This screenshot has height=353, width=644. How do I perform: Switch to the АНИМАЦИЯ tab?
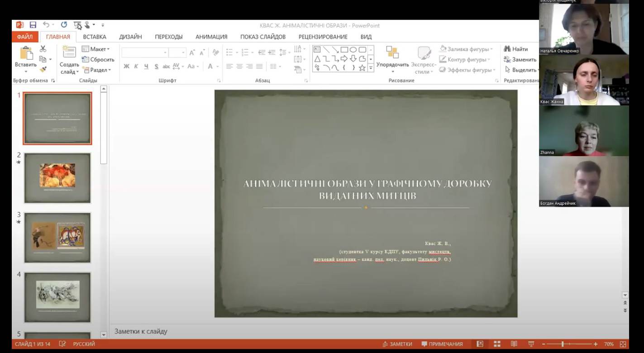211,37
